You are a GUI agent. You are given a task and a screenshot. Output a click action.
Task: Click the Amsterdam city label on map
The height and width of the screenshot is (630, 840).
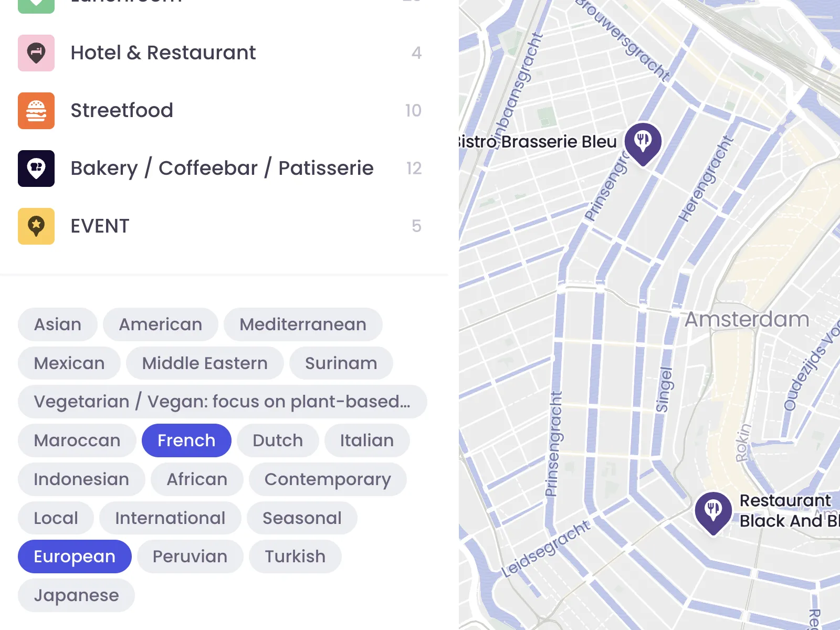pos(747,319)
